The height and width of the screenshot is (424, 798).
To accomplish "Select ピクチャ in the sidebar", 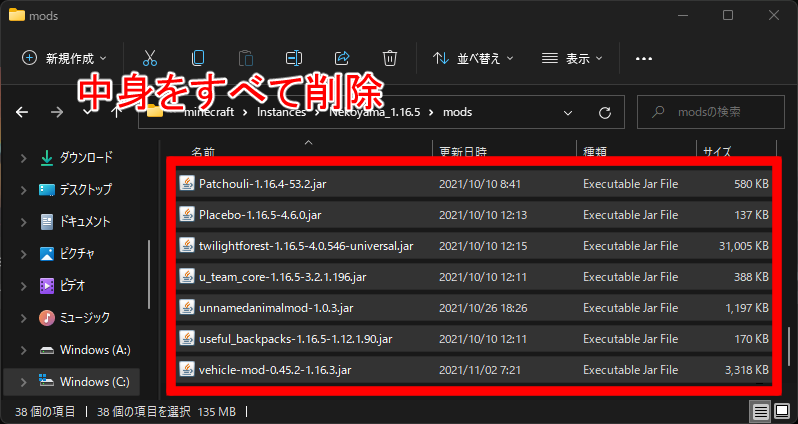I will tap(67, 254).
